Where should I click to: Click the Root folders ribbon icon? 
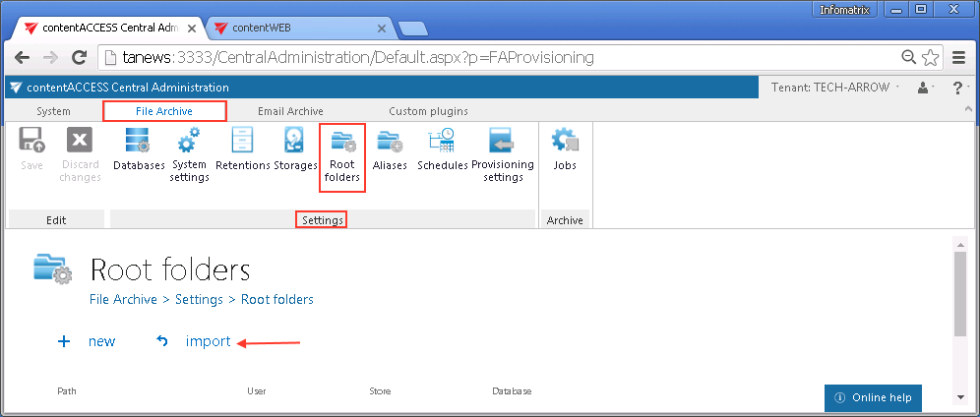[342, 156]
